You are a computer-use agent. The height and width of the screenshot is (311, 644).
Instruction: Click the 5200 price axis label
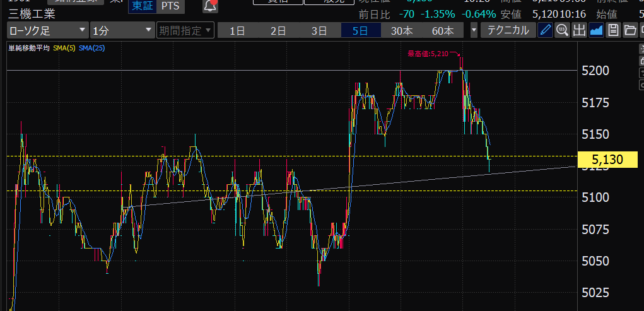595,71
